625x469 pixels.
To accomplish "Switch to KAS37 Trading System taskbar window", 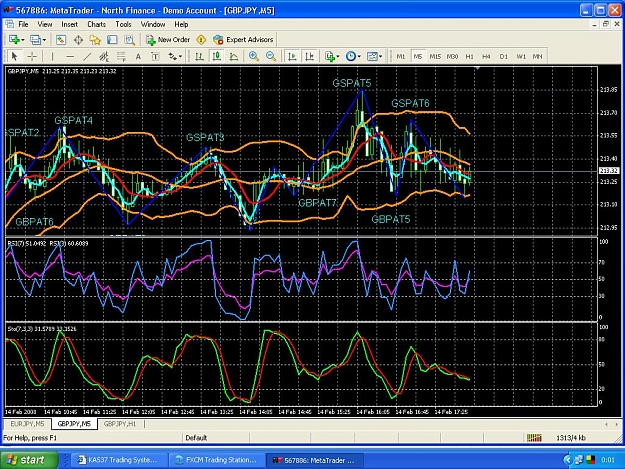I will [118, 460].
